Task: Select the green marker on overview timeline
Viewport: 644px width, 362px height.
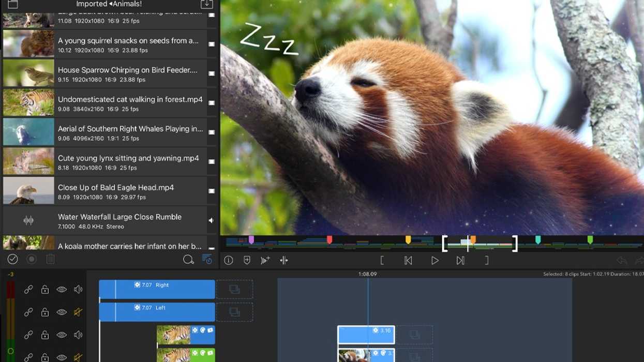Action: 590,240
